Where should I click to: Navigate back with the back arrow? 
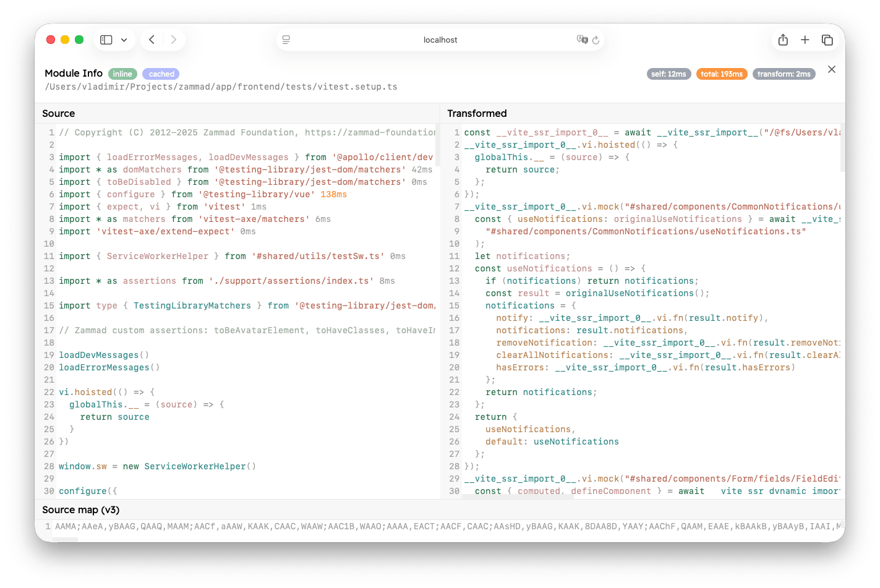coord(151,39)
